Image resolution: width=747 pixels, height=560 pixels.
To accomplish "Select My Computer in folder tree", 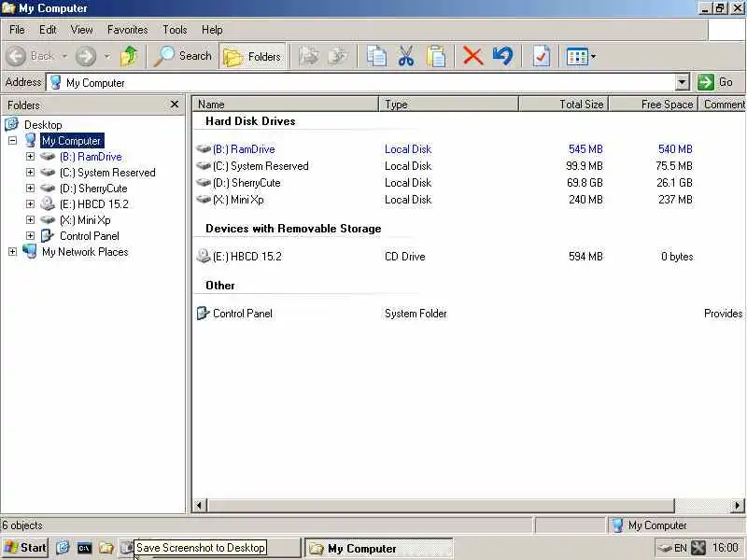I will (72, 141).
